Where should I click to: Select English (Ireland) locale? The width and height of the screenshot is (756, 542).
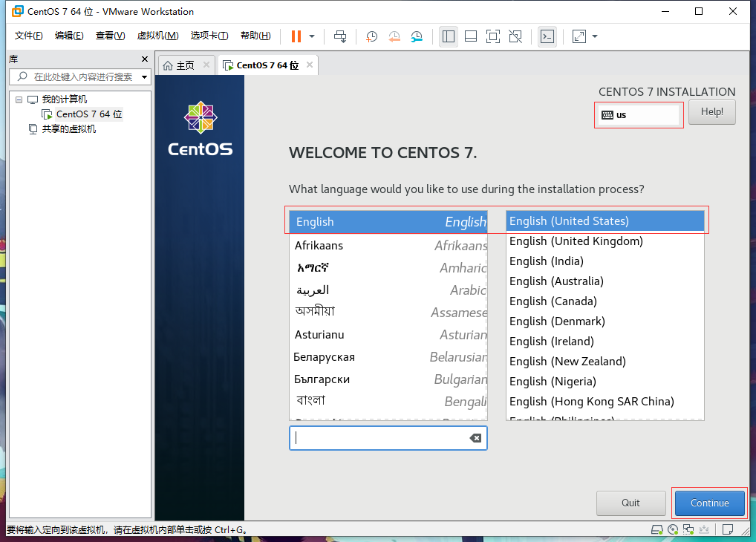pos(605,342)
